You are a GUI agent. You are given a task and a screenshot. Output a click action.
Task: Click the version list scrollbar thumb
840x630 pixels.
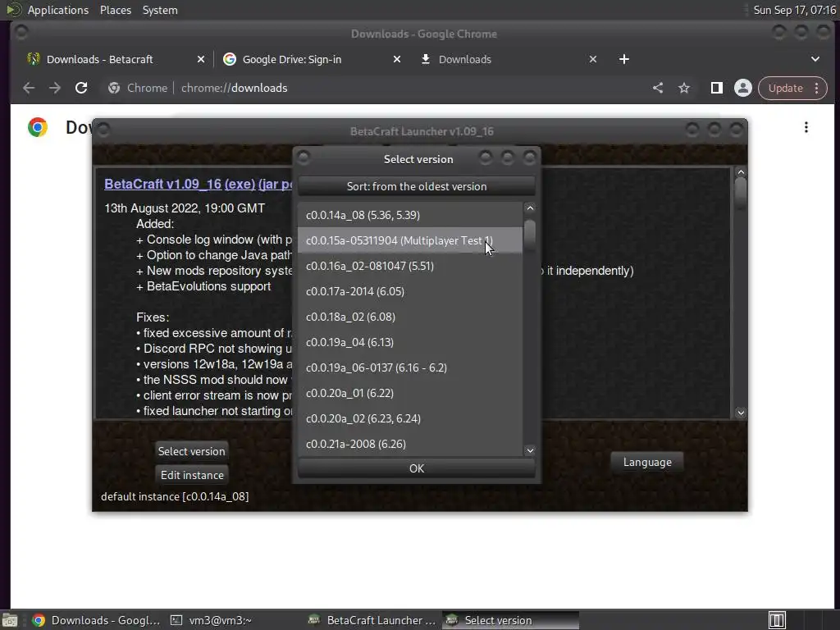pyautogui.click(x=530, y=234)
